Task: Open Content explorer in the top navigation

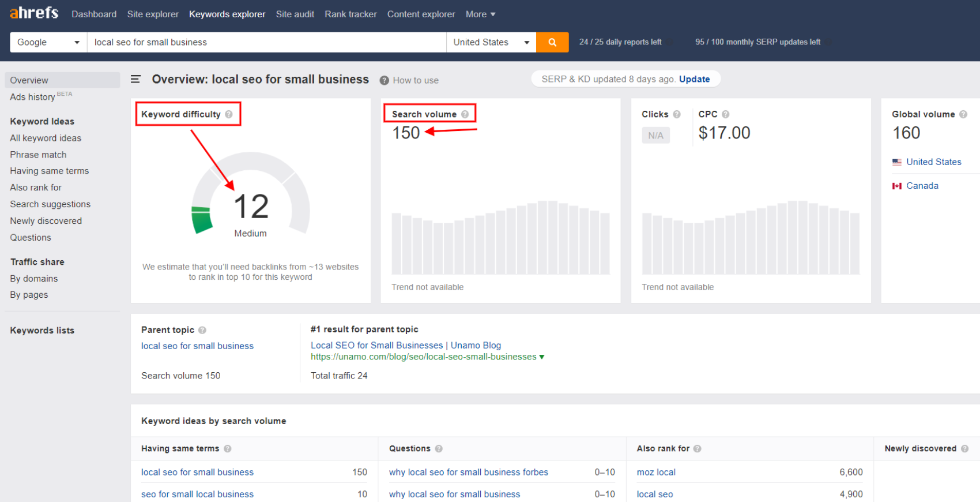Action: [x=421, y=14]
